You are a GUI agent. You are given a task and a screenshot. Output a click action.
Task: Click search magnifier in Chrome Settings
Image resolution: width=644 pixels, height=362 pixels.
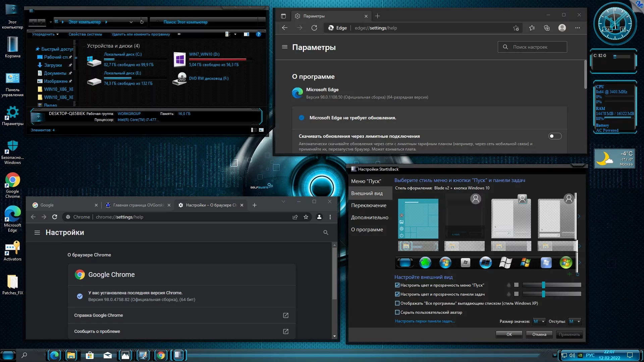click(326, 233)
